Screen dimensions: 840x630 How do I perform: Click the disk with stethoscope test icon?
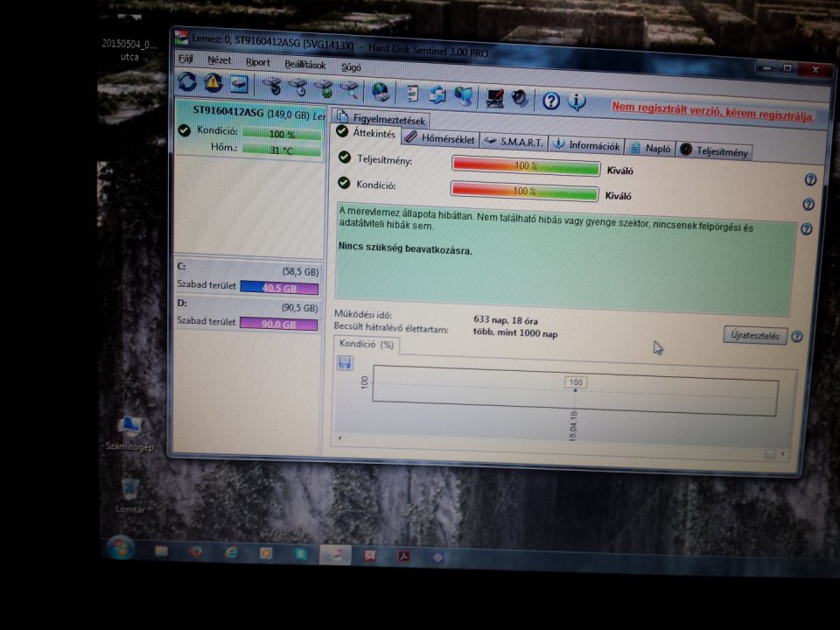click(x=272, y=86)
